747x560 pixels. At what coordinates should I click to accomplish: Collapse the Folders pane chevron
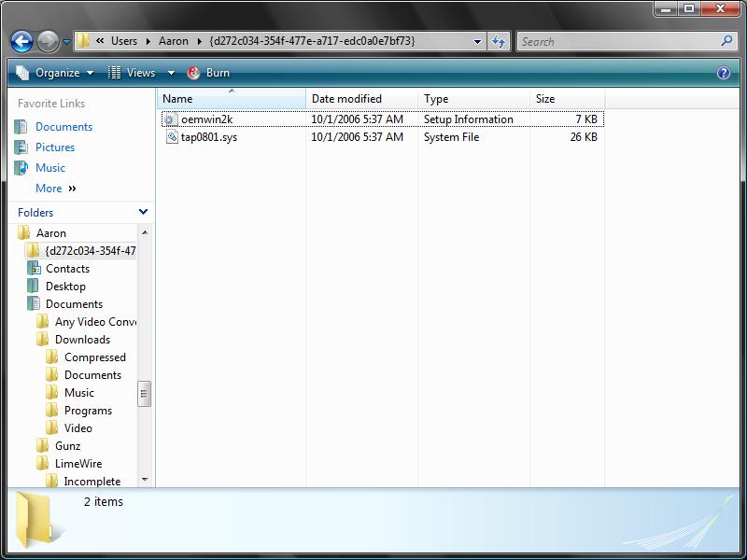click(x=143, y=212)
